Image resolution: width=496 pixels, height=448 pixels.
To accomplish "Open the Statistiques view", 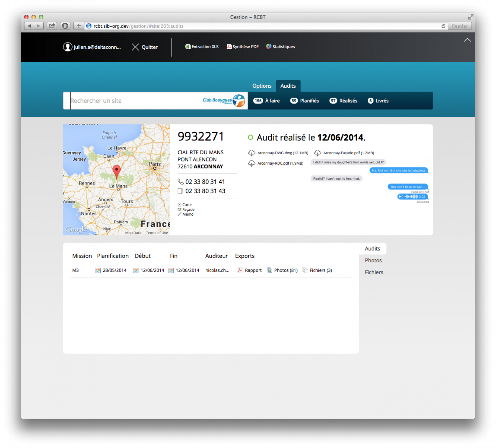I will [280, 47].
